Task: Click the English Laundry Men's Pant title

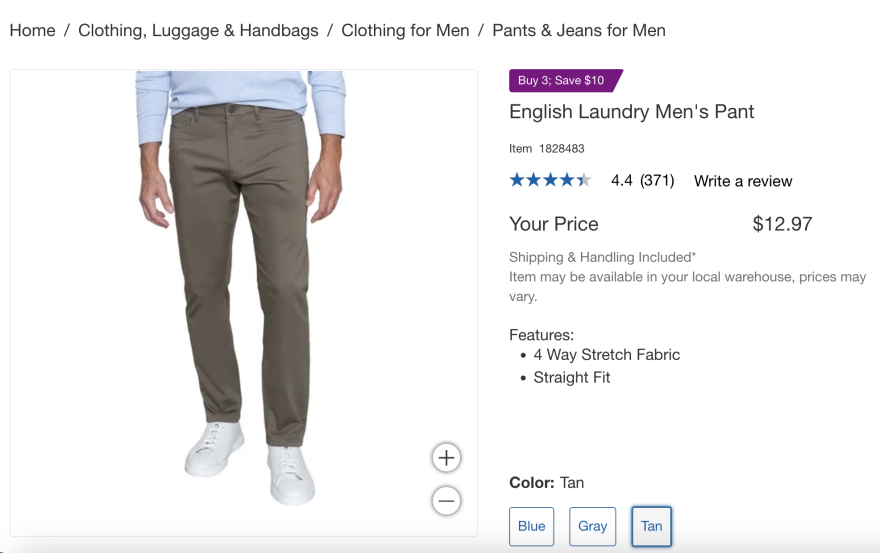Action: click(x=632, y=112)
